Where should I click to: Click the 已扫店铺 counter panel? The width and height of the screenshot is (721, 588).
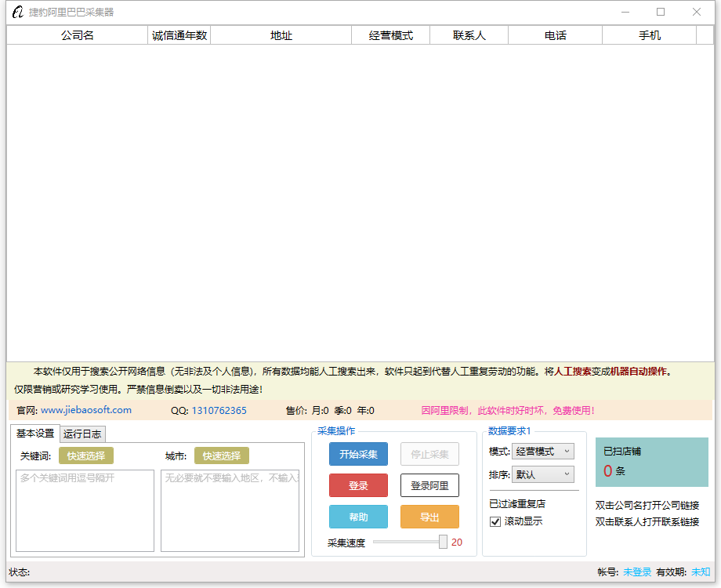point(651,462)
